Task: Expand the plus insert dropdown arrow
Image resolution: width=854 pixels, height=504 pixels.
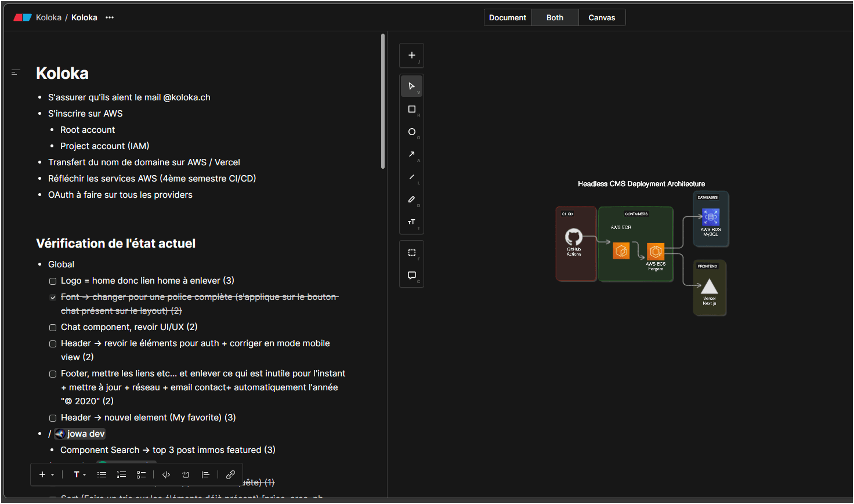Action: click(x=53, y=474)
